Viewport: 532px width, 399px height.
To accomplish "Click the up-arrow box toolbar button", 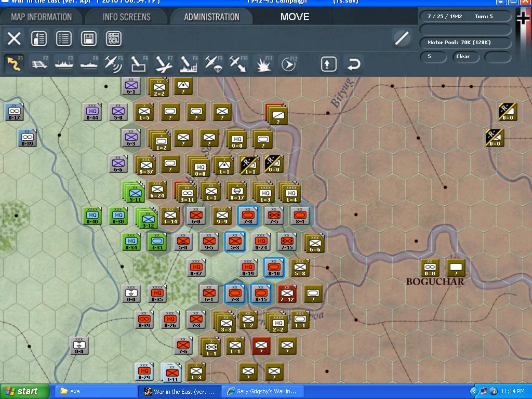I will (328, 64).
